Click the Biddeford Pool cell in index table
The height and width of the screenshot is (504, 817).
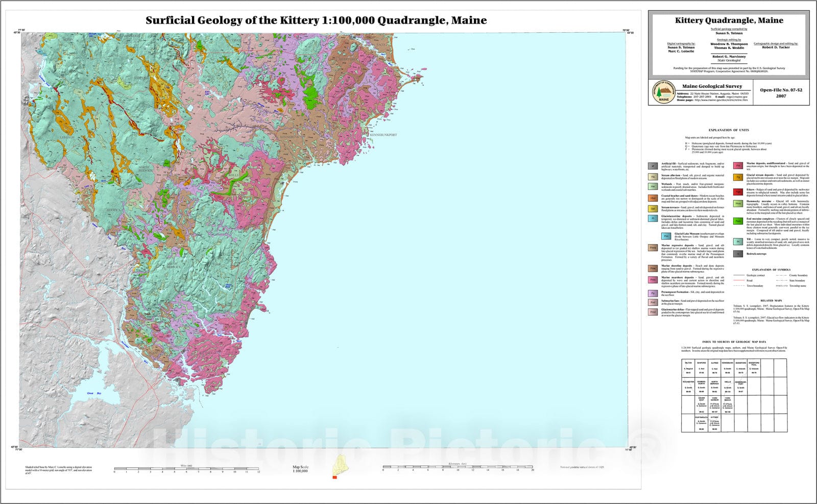coord(754,368)
